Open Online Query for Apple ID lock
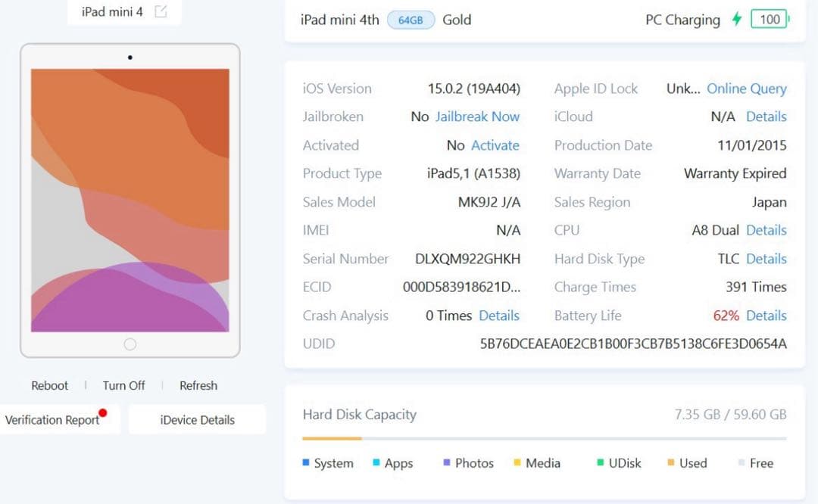 coord(747,89)
